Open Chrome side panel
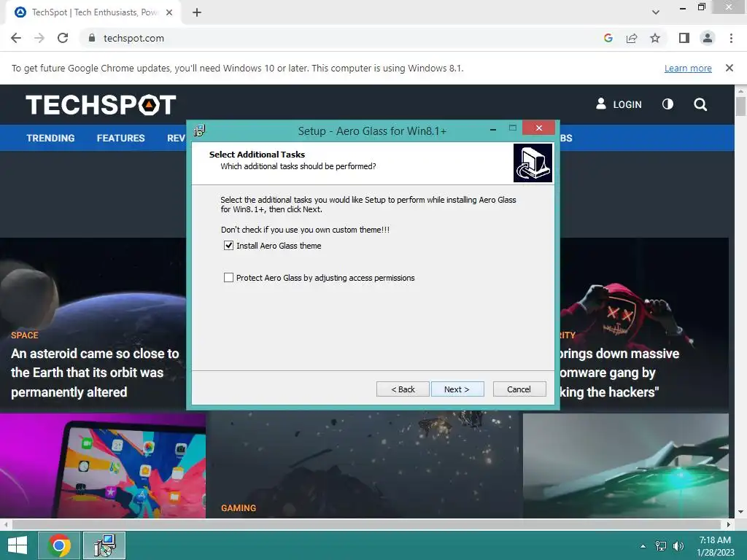The height and width of the screenshot is (560, 747). pyautogui.click(x=684, y=38)
